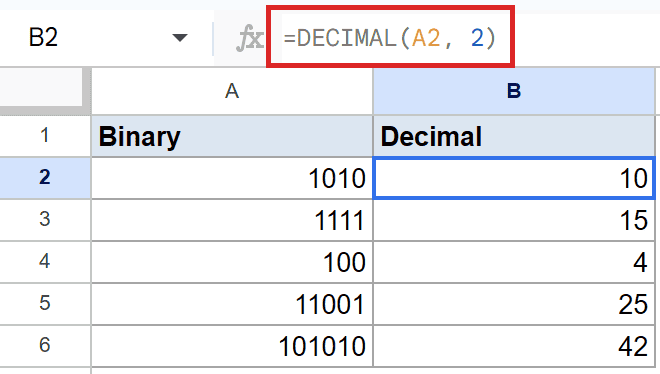660x374 pixels.
Task: Select cell containing 101010
Action: click(x=232, y=346)
